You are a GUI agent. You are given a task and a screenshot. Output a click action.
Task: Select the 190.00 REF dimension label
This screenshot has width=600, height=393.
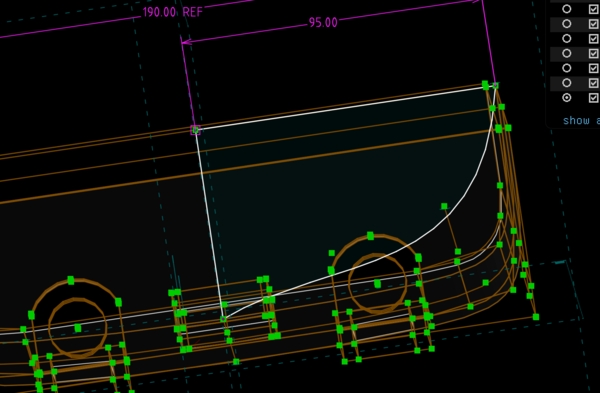173,12
